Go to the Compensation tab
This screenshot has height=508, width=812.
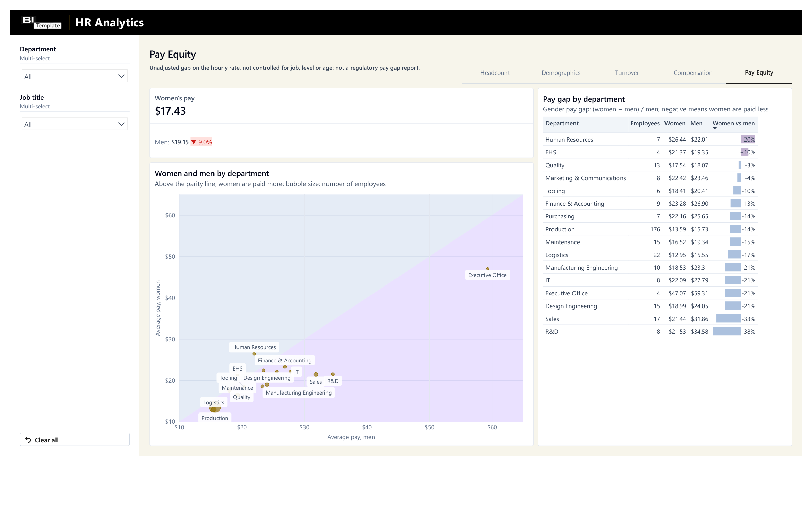[x=693, y=73]
